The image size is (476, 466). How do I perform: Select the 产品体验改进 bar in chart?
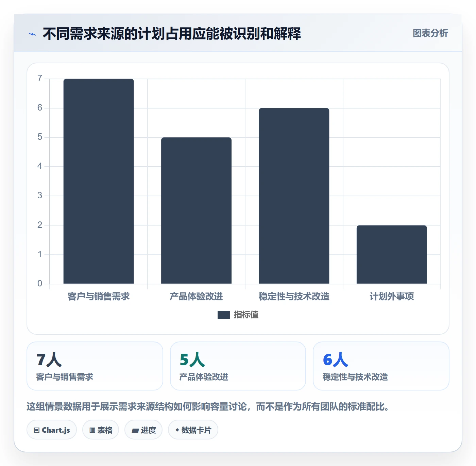(196, 211)
